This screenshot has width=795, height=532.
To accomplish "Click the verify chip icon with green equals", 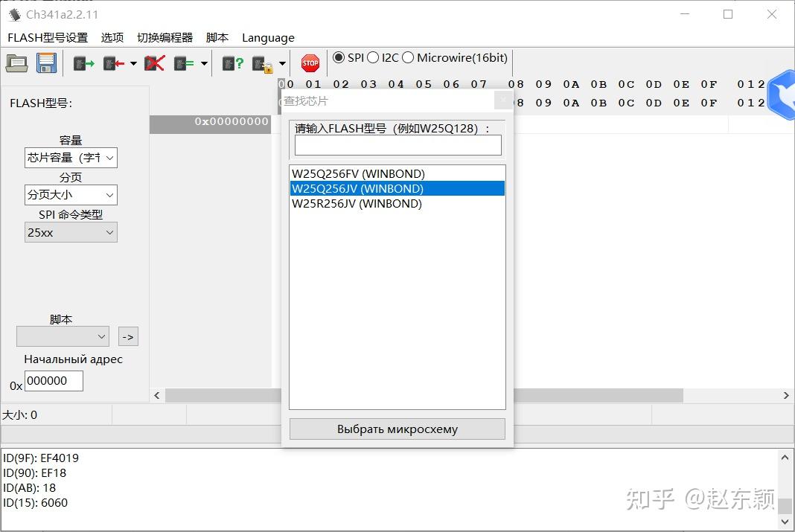I will pyautogui.click(x=184, y=63).
